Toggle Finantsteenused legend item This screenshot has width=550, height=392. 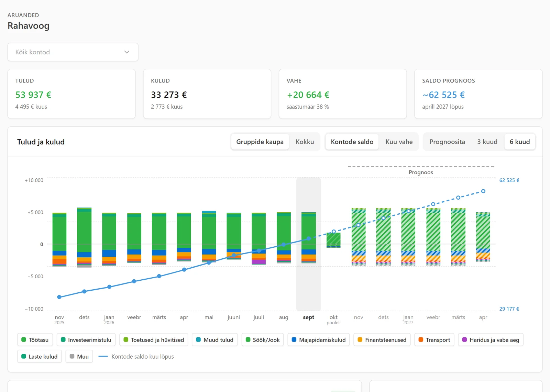tap(382, 340)
